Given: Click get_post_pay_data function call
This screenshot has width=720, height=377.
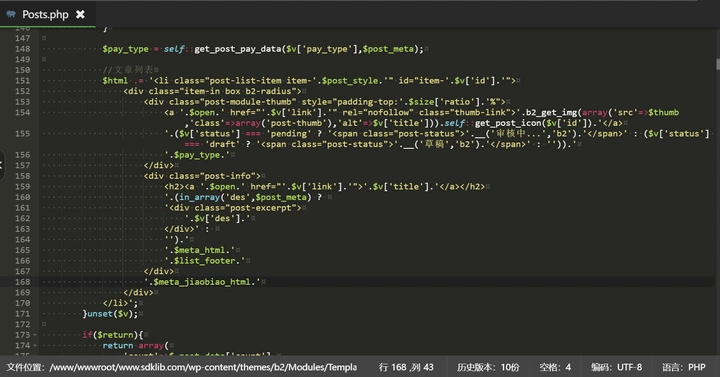Looking at the screenshot, I should [x=237, y=49].
